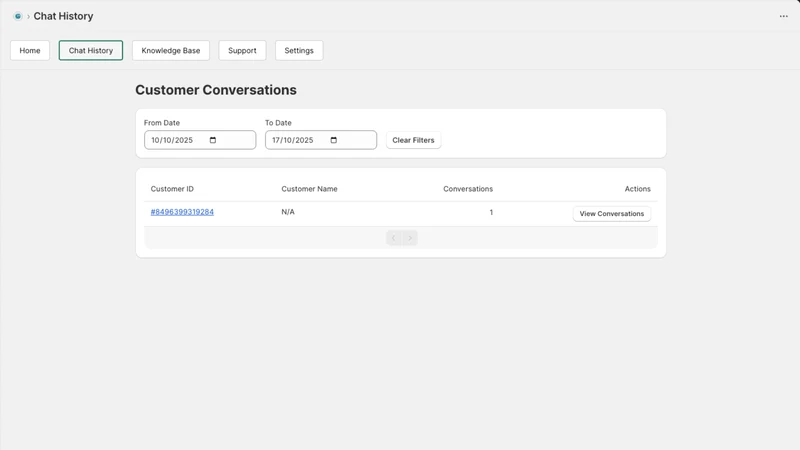Click the breadcrumb chevron before Chat History
This screenshot has width=800, height=450.
tap(28, 16)
